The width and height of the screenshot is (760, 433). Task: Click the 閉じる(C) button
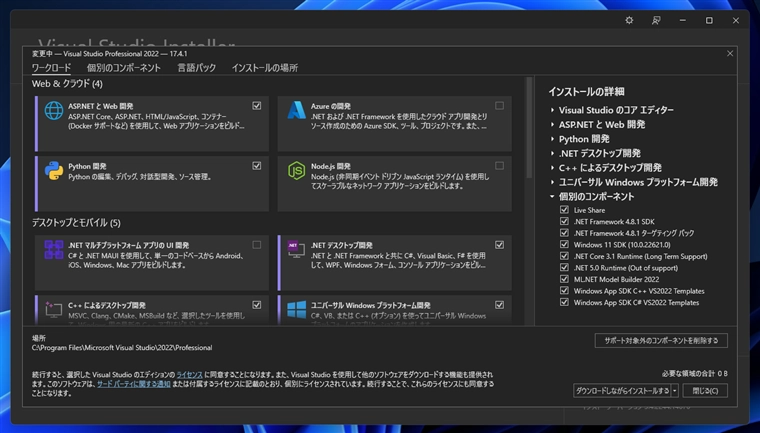[x=705, y=391]
